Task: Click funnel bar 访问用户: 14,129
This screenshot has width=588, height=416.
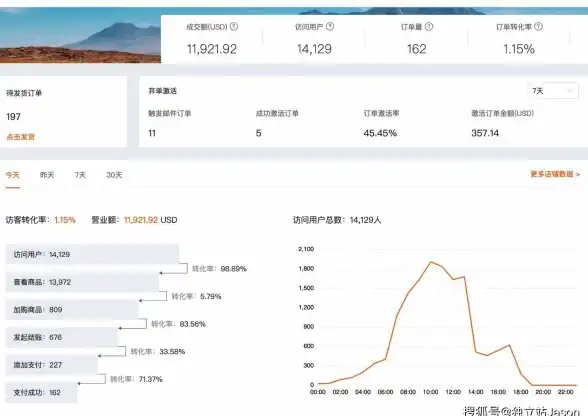Action: 92,254
